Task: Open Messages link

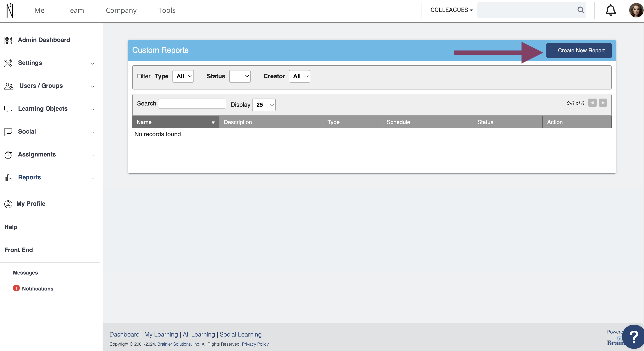Action: tap(25, 273)
